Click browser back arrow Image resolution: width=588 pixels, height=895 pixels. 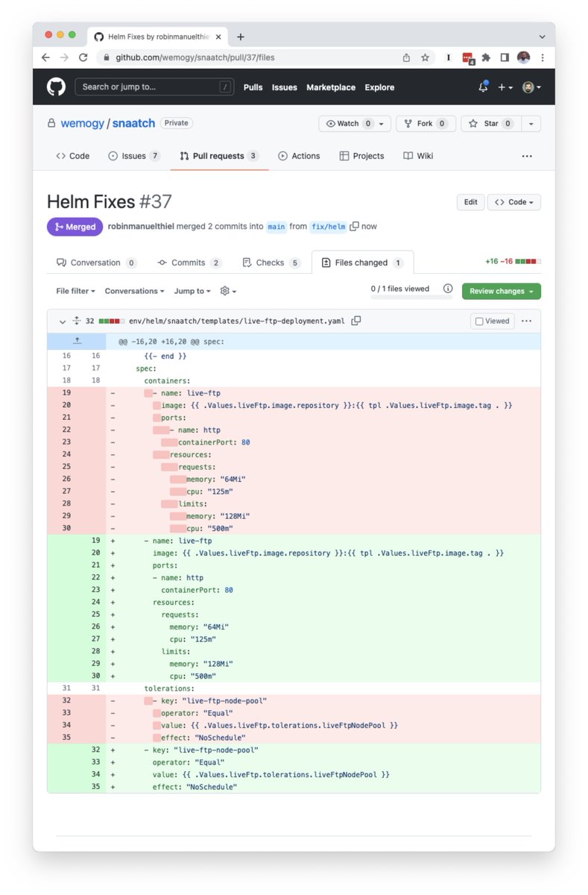45,57
